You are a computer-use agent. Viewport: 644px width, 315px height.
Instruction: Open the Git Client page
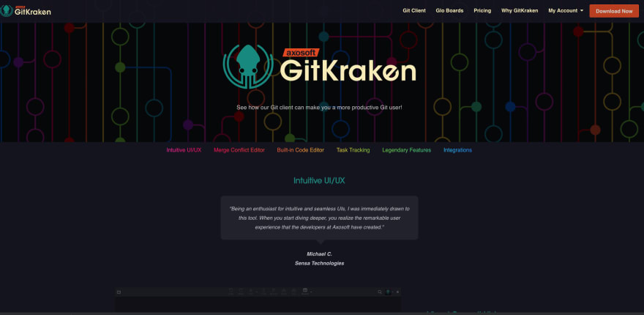(x=414, y=11)
